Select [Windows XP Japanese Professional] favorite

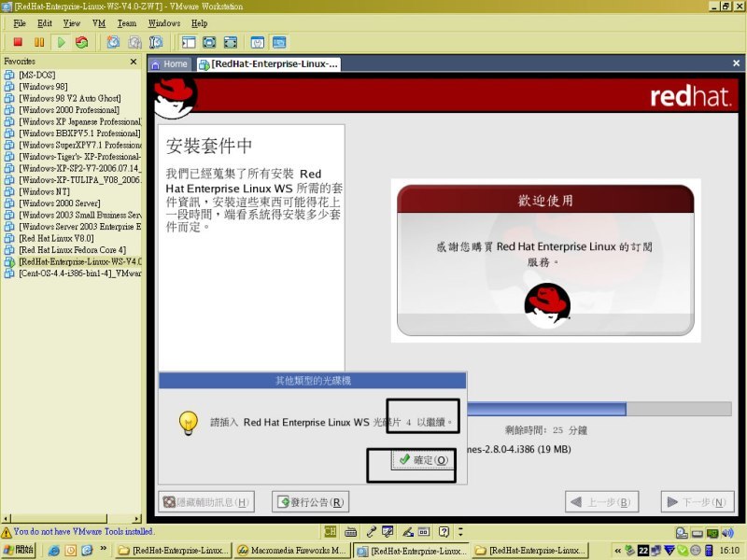point(73,121)
